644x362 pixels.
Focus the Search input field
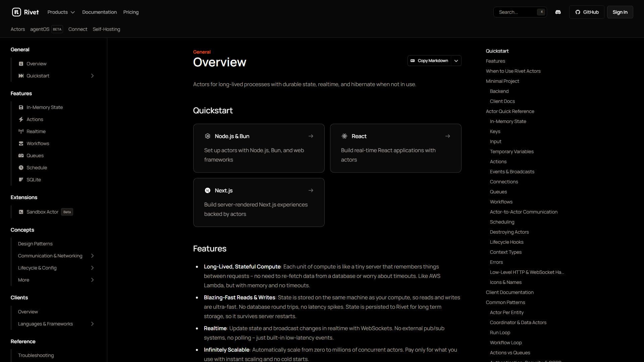click(520, 12)
